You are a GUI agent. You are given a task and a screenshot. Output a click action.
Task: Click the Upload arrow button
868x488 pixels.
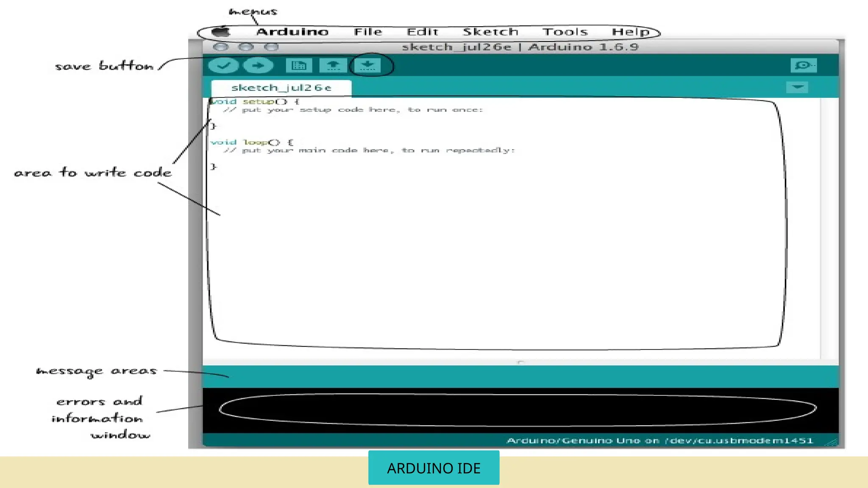pos(258,65)
